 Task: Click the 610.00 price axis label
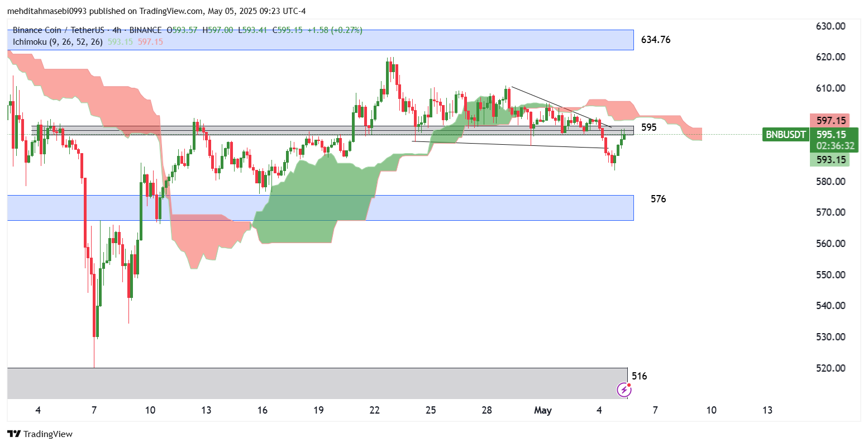(829, 88)
